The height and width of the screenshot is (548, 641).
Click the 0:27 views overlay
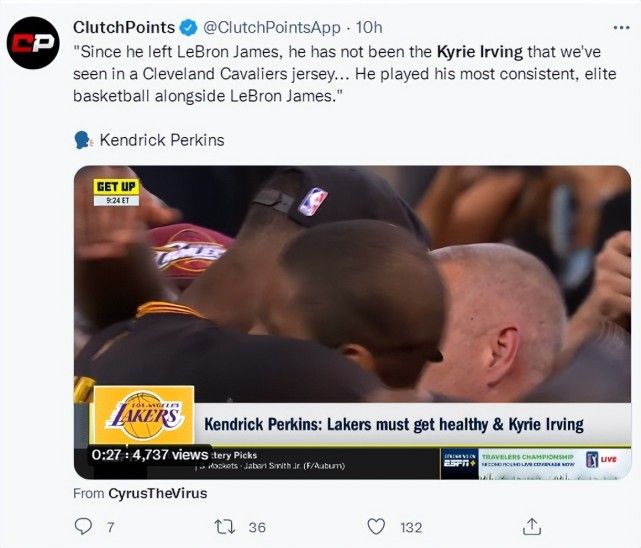point(148,454)
